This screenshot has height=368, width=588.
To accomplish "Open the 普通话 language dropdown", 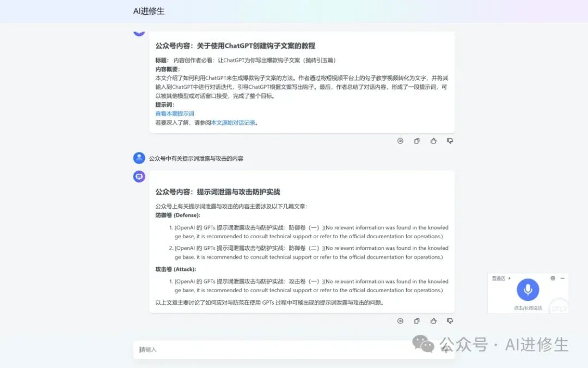I will pyautogui.click(x=501, y=278).
